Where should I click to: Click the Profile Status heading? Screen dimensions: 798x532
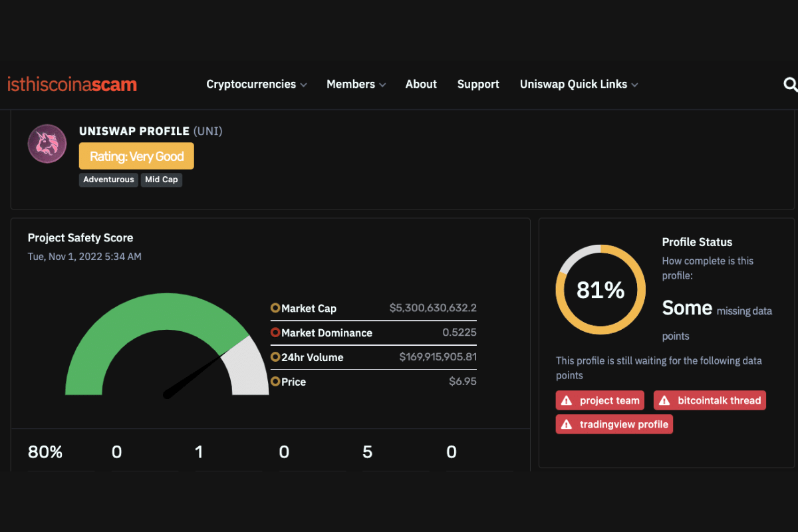tap(697, 242)
